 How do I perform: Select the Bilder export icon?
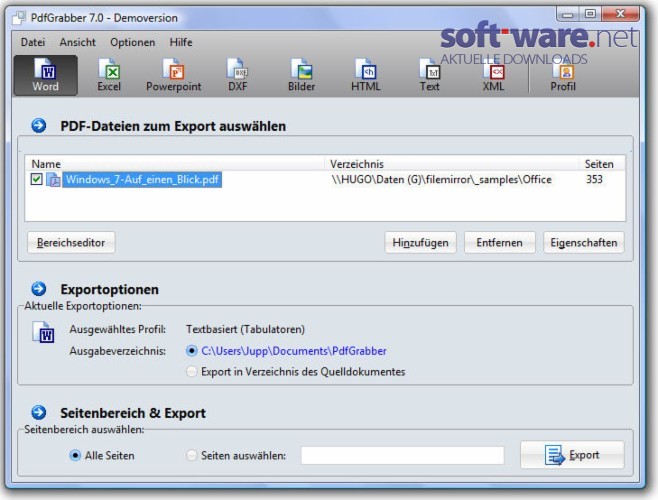pyautogui.click(x=301, y=76)
